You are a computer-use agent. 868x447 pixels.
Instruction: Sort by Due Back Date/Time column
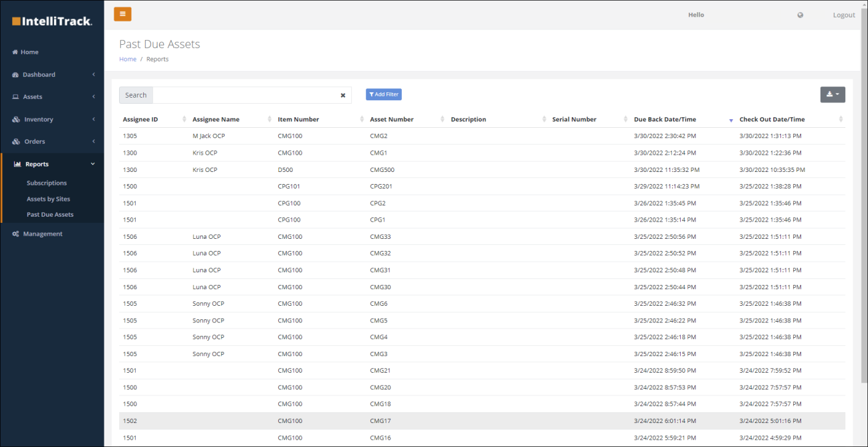(665, 119)
